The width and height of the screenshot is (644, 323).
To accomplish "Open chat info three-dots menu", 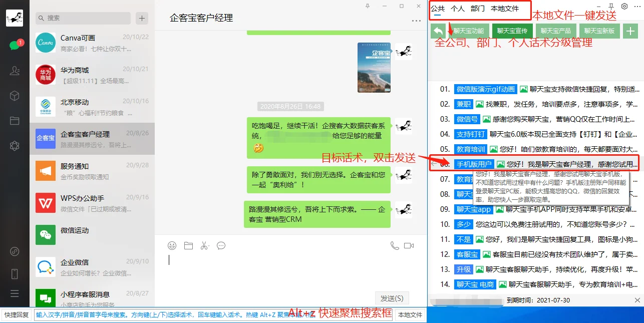I will pyautogui.click(x=416, y=21).
